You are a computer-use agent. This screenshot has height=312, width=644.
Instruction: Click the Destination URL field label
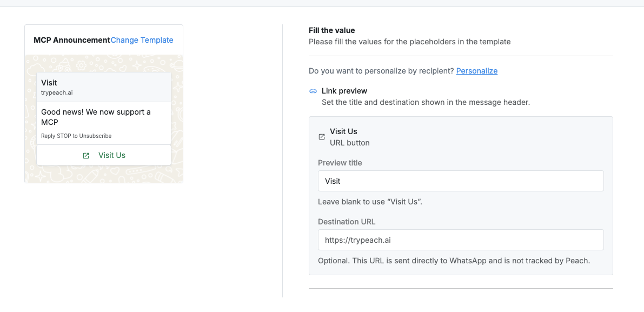(x=347, y=222)
